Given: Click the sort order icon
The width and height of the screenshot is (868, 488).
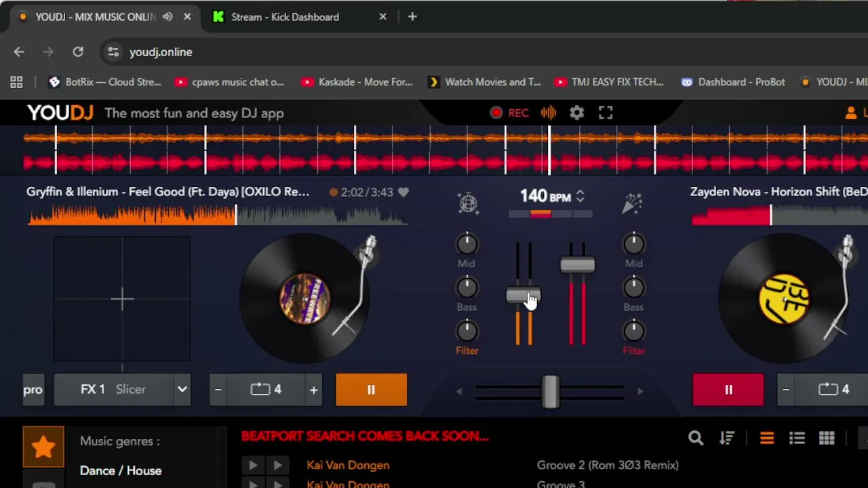Looking at the screenshot, I should (x=727, y=439).
